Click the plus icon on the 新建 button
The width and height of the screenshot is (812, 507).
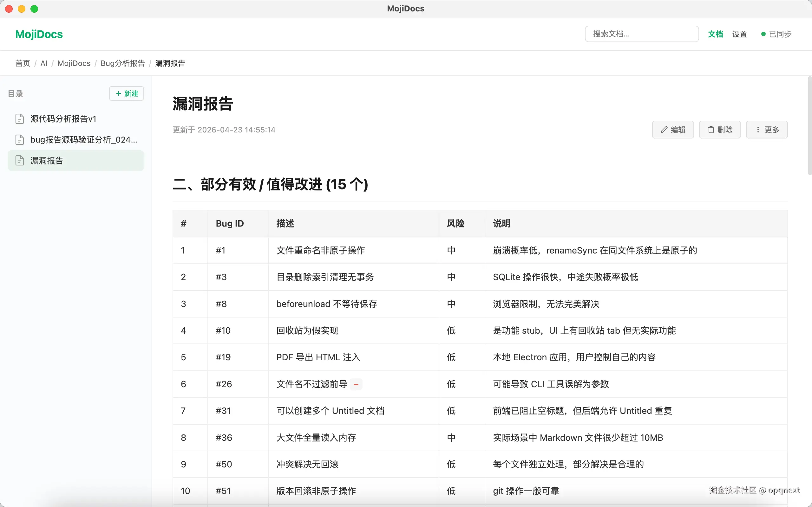tap(118, 93)
